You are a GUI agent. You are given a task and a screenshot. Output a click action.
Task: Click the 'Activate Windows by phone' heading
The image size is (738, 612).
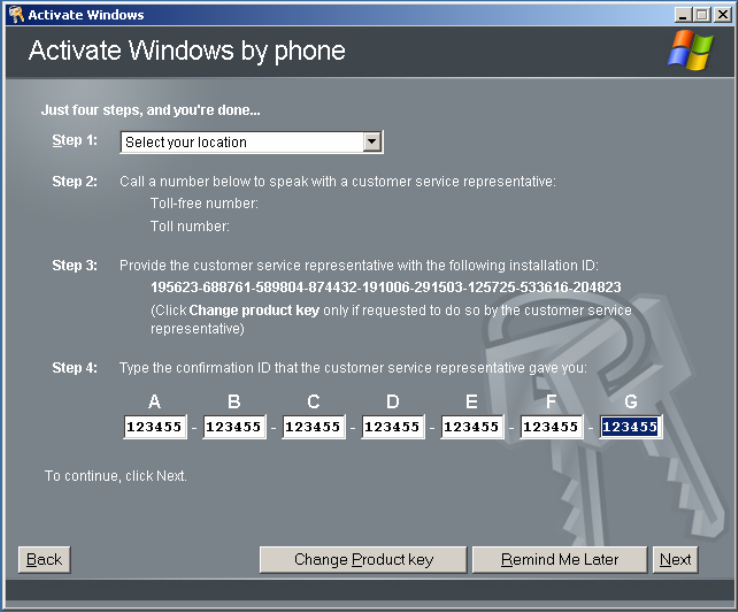point(187,51)
